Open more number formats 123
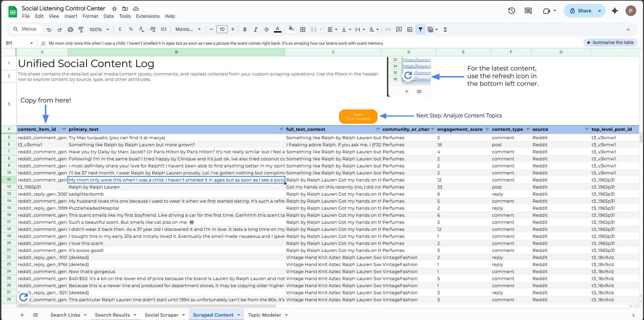The width and height of the screenshot is (644, 320). (163, 30)
